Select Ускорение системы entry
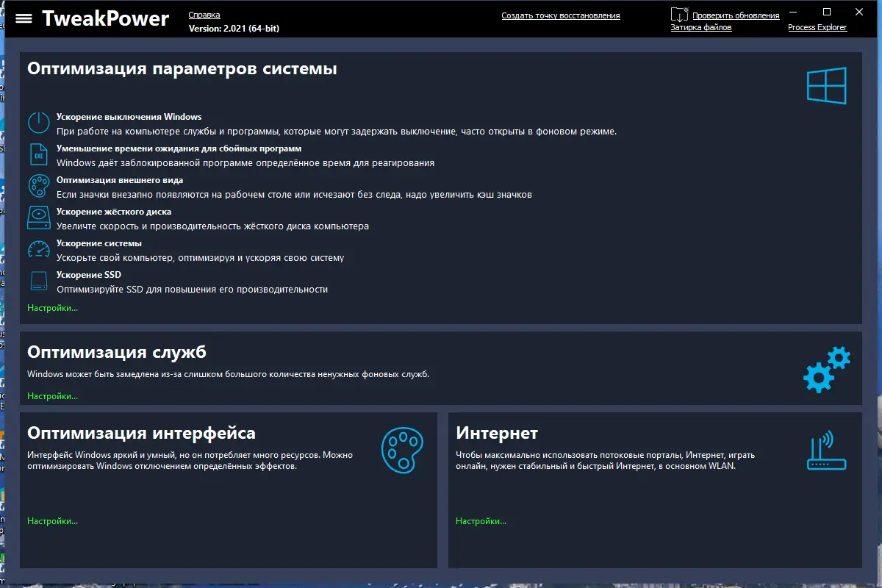Viewport: 882px width, 588px height. coord(99,243)
